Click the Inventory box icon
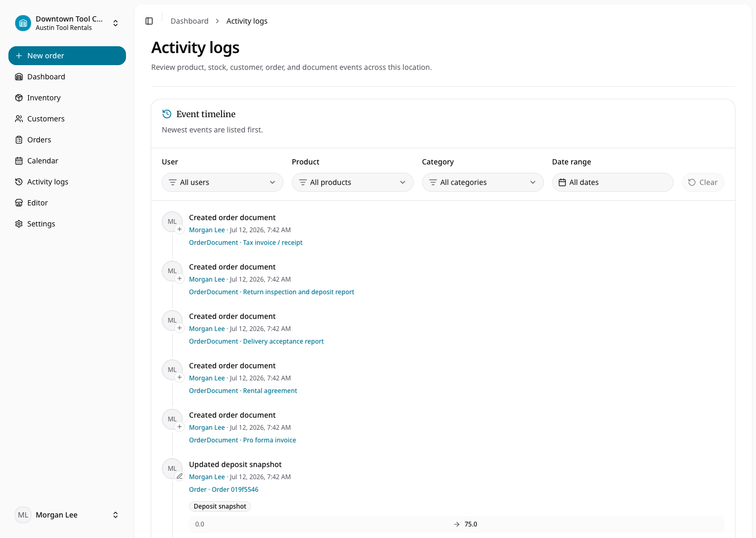The height and width of the screenshot is (538, 756). [19, 98]
